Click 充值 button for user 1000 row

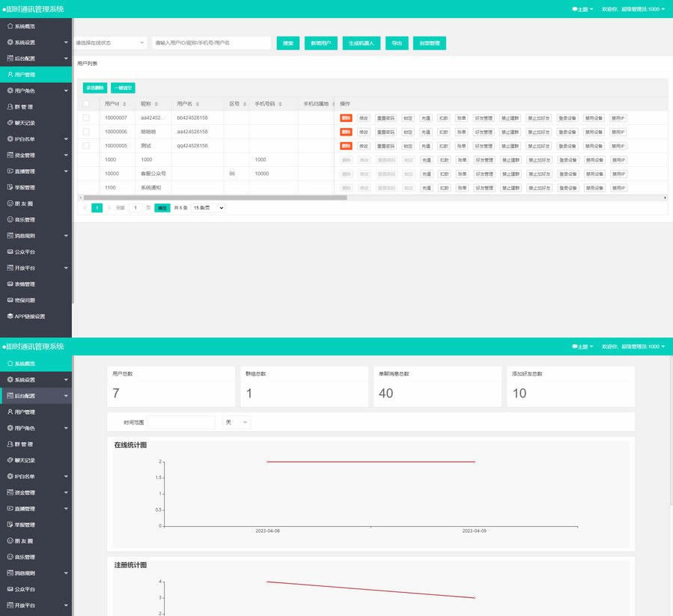426,160
